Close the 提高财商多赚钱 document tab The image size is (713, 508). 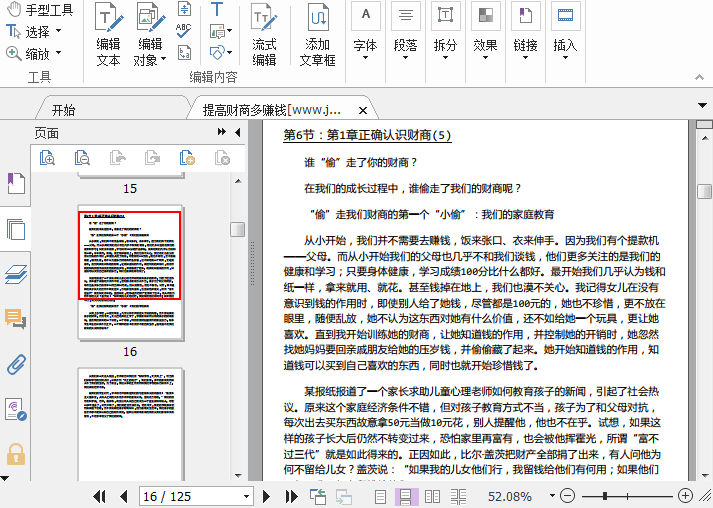(362, 110)
